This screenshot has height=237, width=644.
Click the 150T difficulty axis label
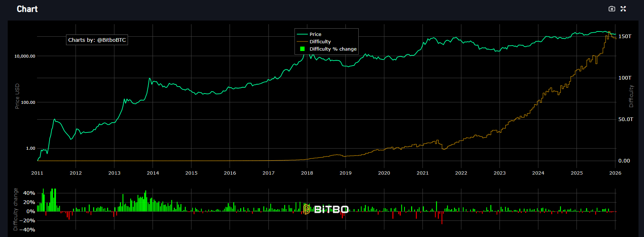[x=625, y=36]
